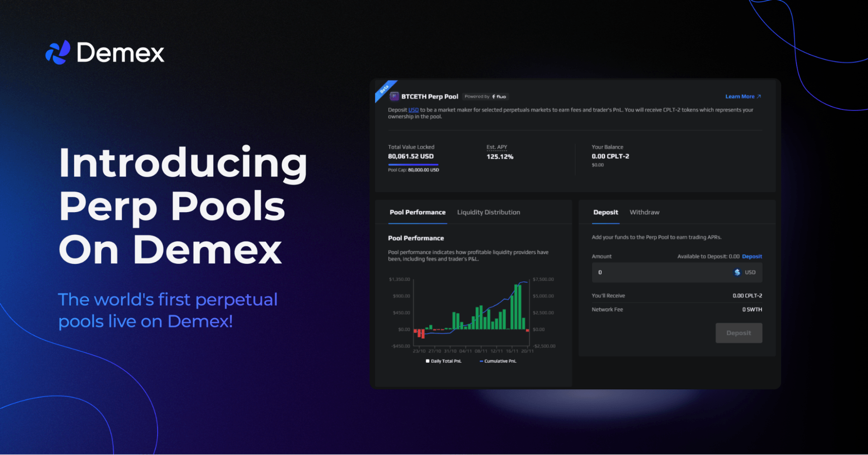Click the 0.00 CPLT-2 balance value
The image size is (868, 455).
click(610, 156)
